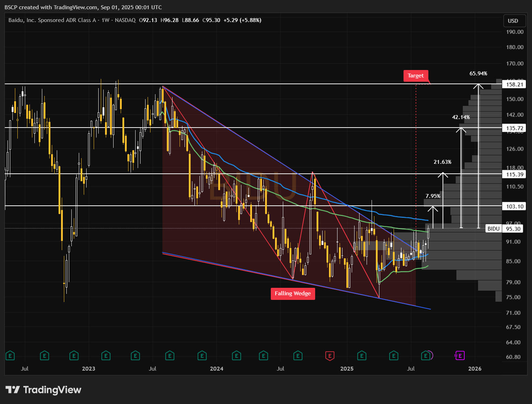Click the 67.50 price axis value
The height and width of the screenshot is (404, 532).
(514, 327)
